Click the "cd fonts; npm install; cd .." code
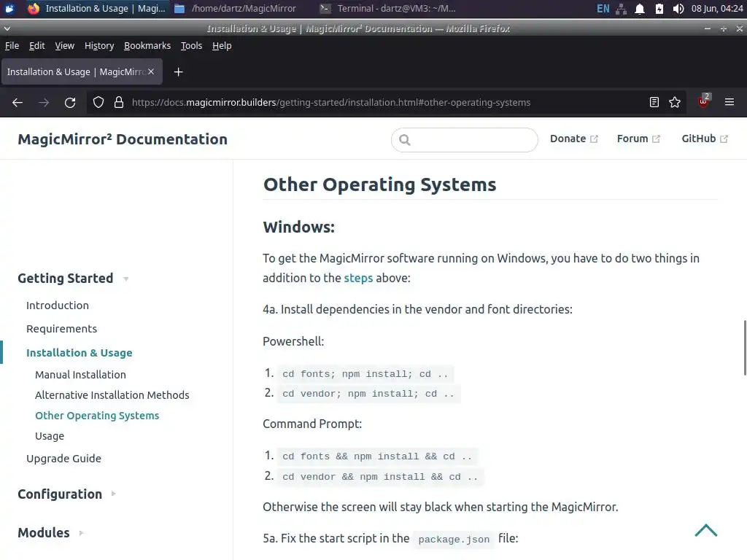Image resolution: width=747 pixels, height=560 pixels. (x=365, y=374)
